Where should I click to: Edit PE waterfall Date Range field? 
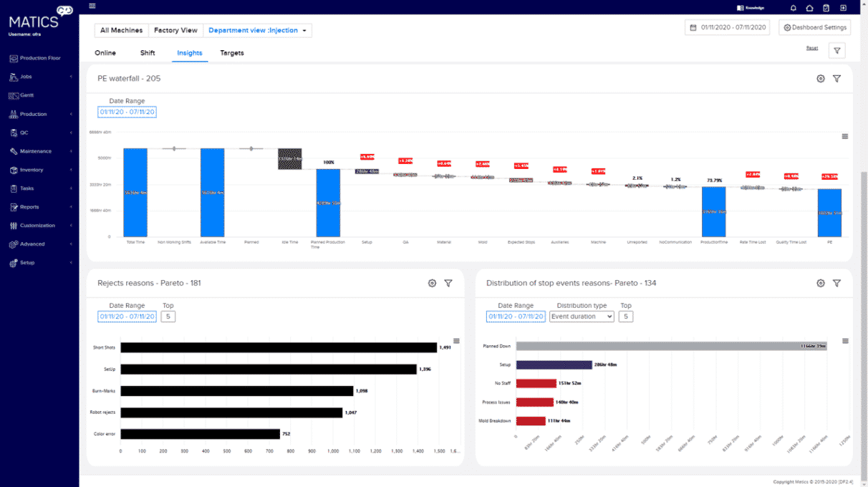[x=127, y=112]
